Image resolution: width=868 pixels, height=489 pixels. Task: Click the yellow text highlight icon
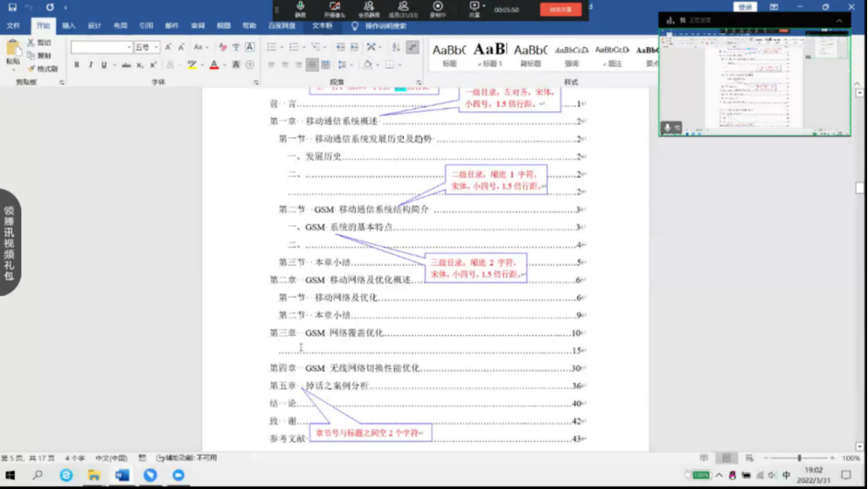pyautogui.click(x=192, y=65)
